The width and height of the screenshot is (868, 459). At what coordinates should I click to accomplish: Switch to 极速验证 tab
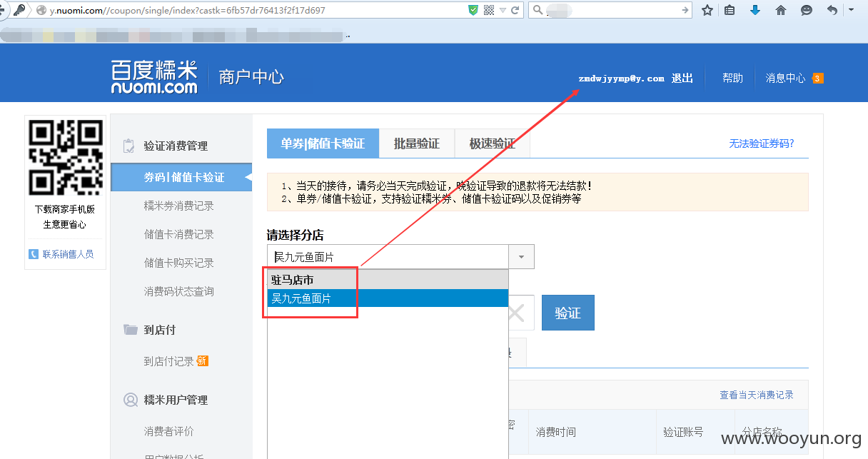(493, 143)
